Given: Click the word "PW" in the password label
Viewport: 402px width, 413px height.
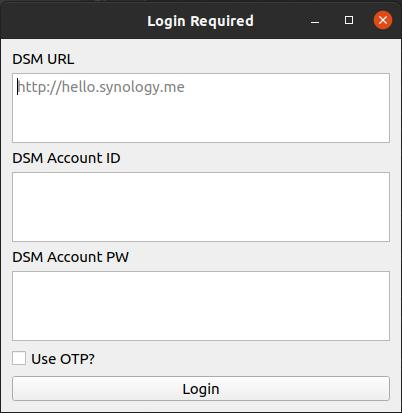Looking at the screenshot, I should [x=117, y=257].
